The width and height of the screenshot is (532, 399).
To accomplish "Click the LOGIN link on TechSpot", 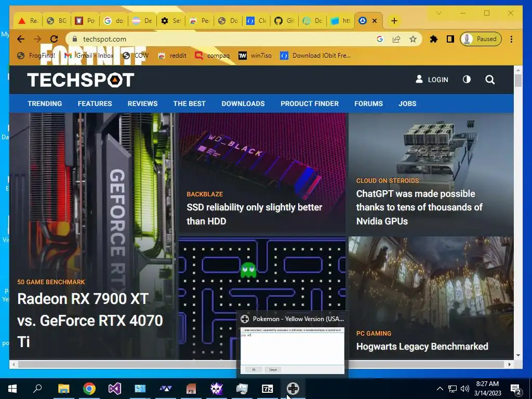I will tap(432, 79).
